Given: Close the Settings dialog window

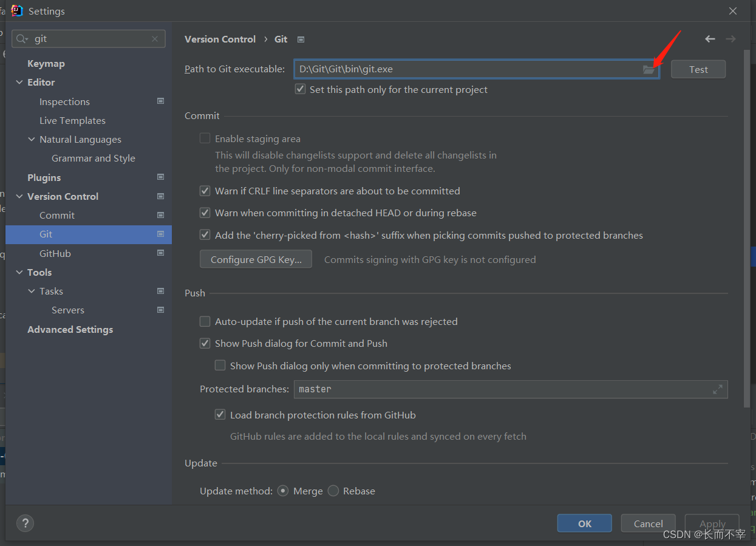Looking at the screenshot, I should 733,11.
